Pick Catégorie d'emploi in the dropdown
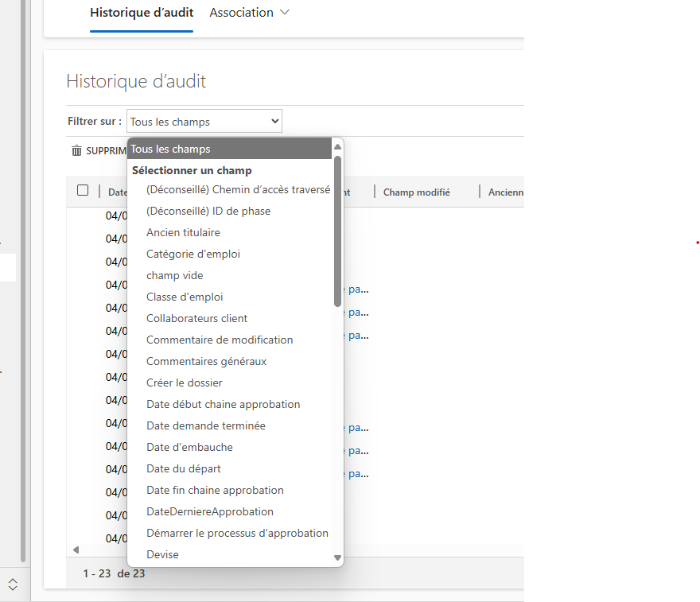Image resolution: width=700 pixels, height=602 pixels. coord(193,254)
